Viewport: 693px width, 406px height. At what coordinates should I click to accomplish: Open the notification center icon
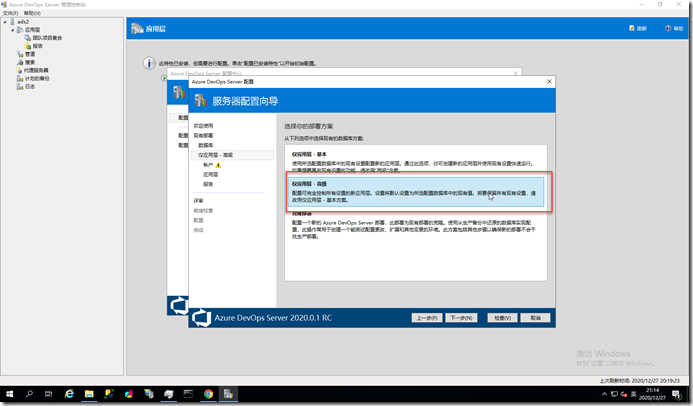[676, 394]
